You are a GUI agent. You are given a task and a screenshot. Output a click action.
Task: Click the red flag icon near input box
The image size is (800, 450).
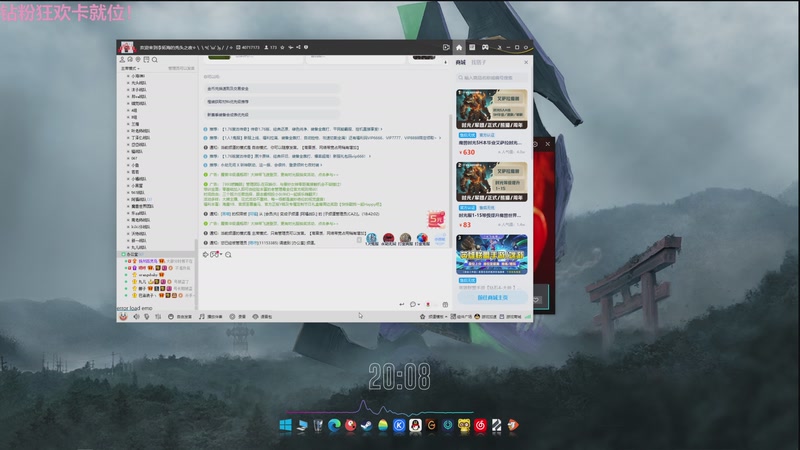click(428, 305)
